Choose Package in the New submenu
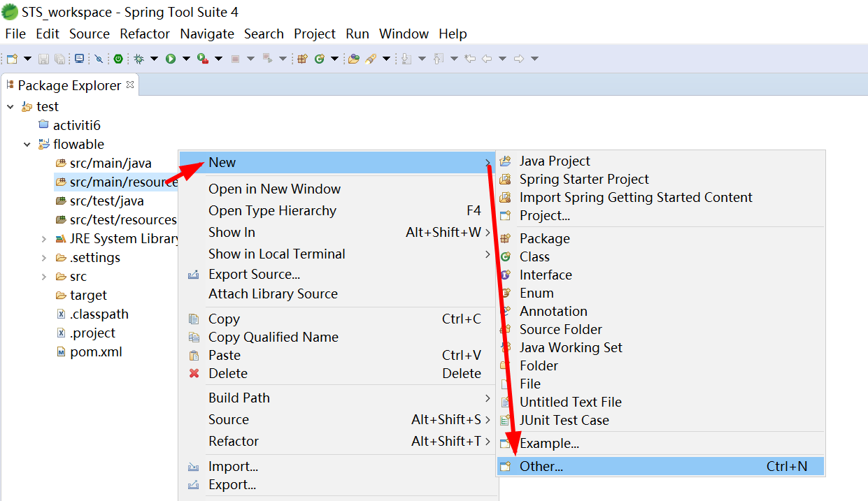Image resolution: width=868 pixels, height=501 pixels. tap(661, 239)
